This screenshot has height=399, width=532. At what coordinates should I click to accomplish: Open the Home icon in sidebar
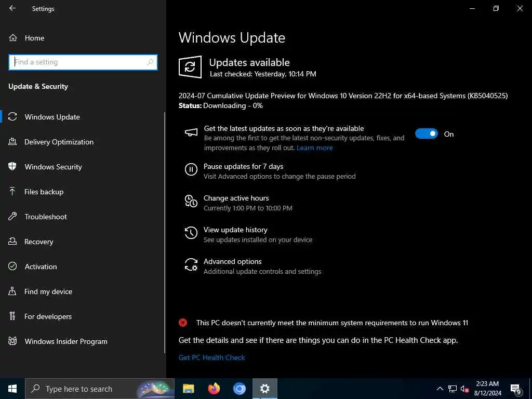(13, 37)
